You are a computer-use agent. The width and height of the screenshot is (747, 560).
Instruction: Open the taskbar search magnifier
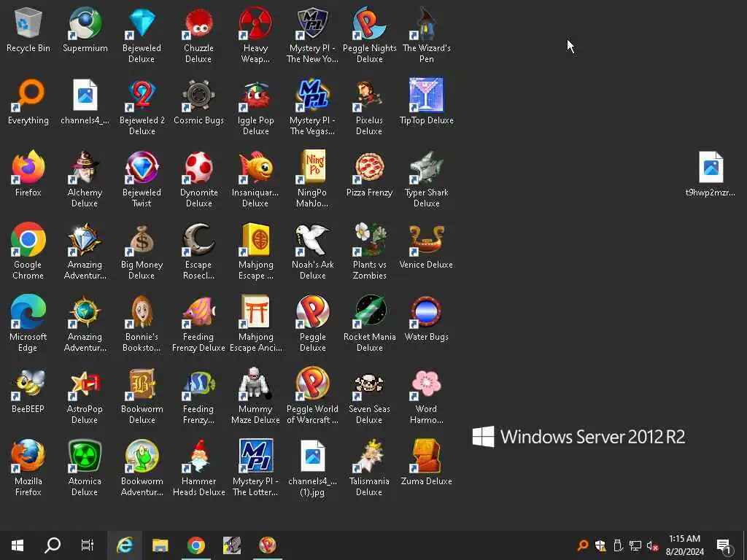click(x=53, y=545)
